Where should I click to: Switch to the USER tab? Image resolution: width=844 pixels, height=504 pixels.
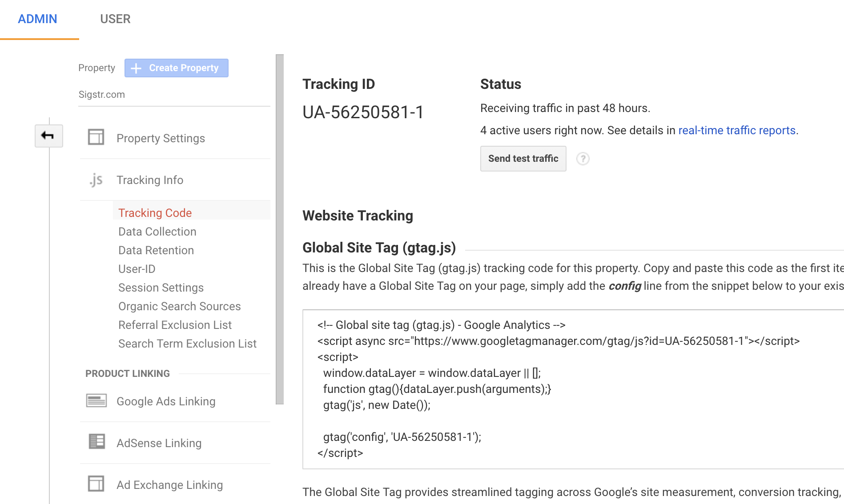click(115, 19)
